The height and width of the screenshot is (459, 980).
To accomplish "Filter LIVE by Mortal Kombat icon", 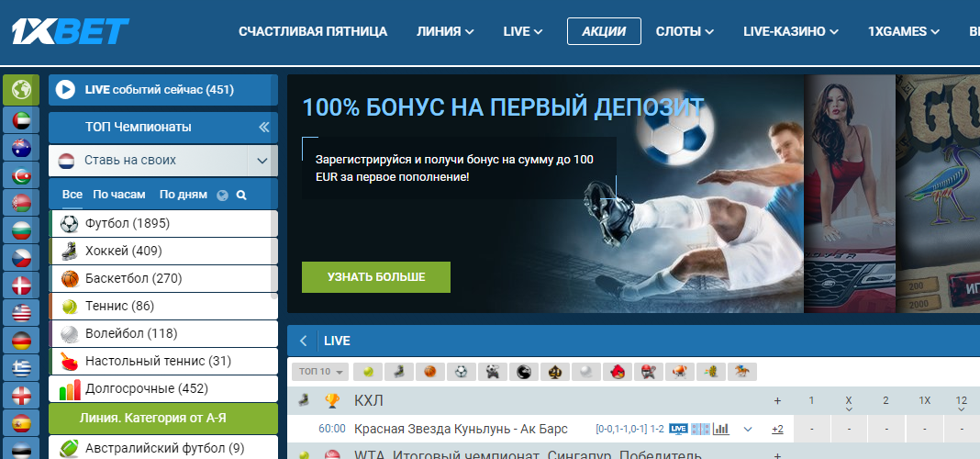I will (524, 372).
